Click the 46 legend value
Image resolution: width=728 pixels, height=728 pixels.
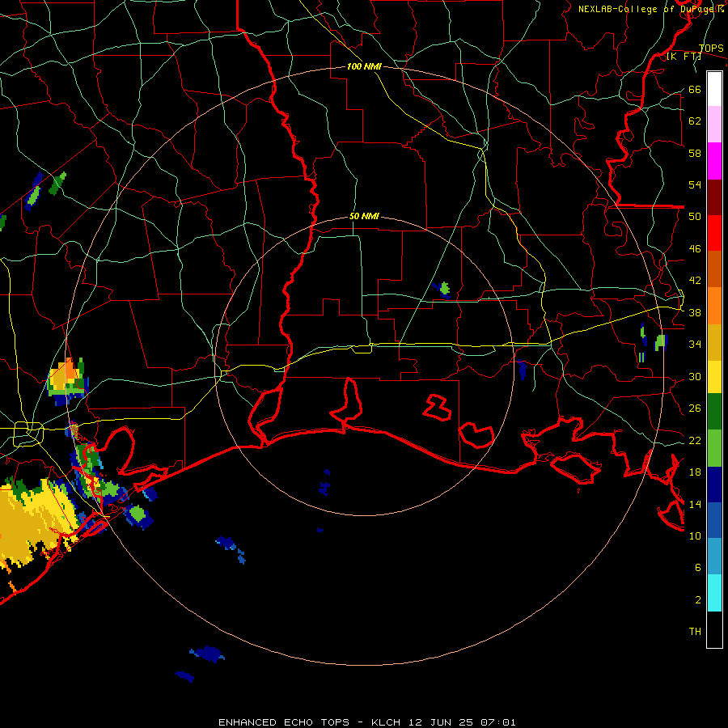point(695,249)
